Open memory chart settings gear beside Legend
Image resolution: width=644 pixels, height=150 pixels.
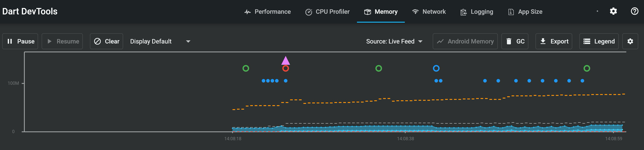[x=630, y=41]
